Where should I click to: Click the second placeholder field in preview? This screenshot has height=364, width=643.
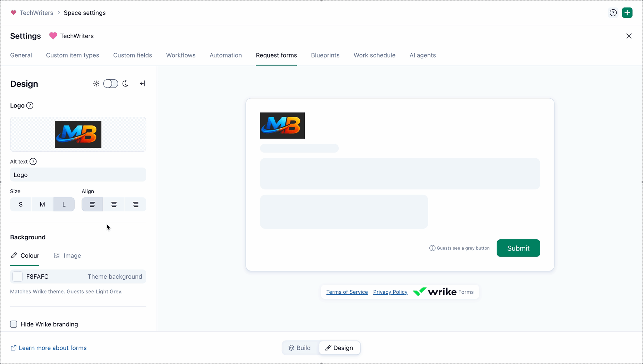point(344,212)
